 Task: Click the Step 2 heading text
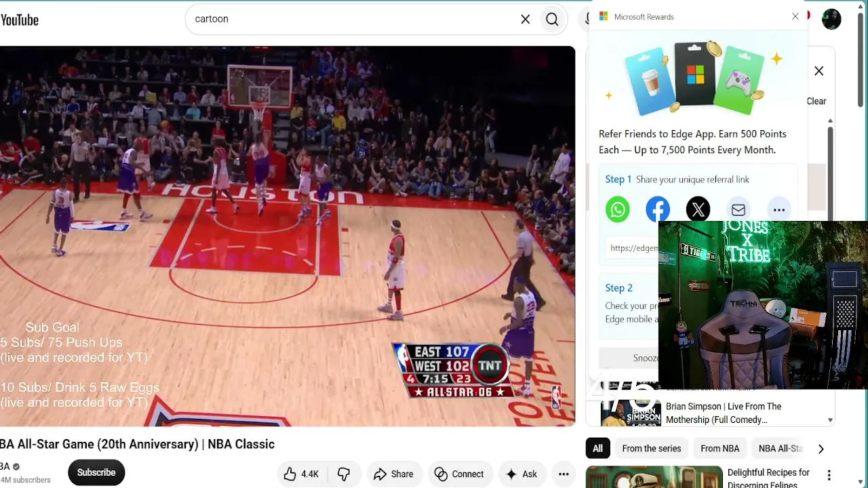(x=619, y=288)
